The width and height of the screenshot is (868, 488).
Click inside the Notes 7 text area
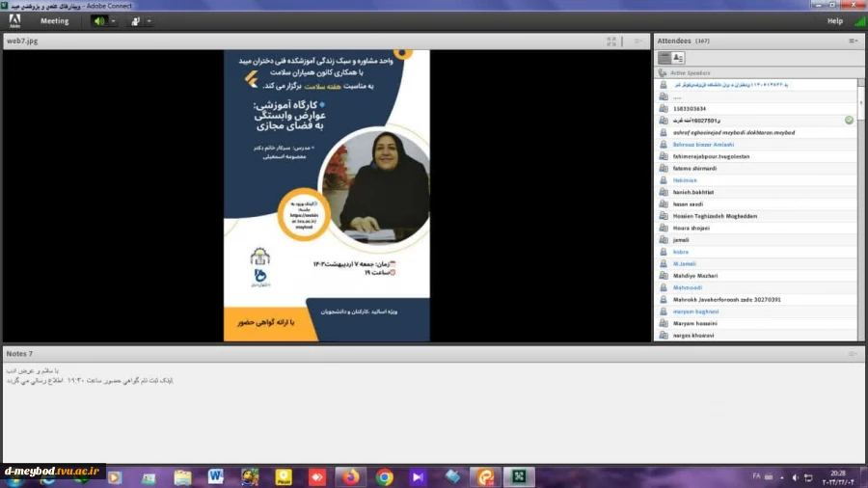434,412
